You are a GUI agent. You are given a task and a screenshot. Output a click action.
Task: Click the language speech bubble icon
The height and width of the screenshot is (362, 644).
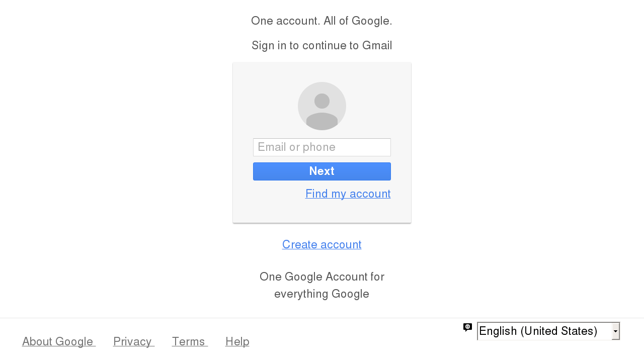(x=467, y=328)
